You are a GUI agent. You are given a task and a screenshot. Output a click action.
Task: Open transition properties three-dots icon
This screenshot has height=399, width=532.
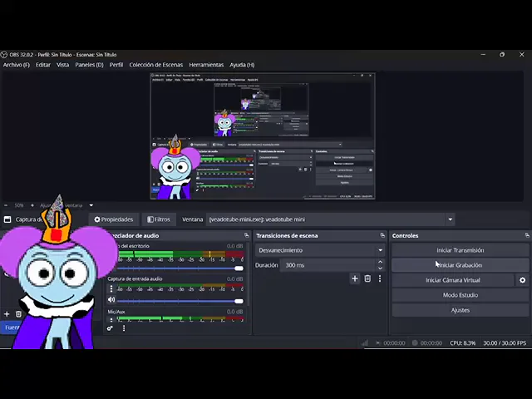tap(380, 278)
